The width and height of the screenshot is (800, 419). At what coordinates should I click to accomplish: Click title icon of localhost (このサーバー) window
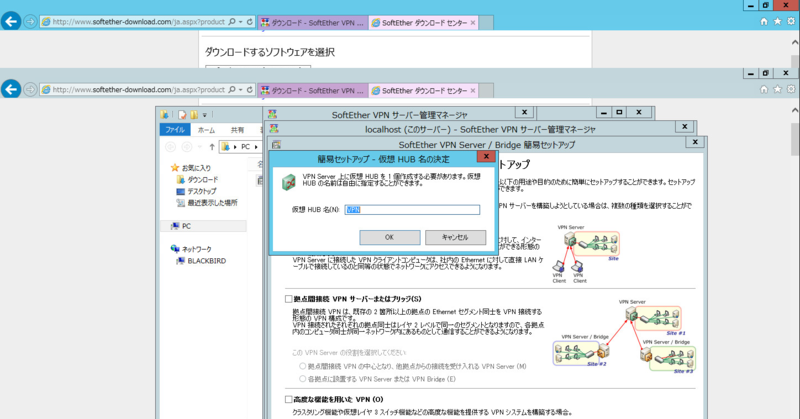coord(274,129)
